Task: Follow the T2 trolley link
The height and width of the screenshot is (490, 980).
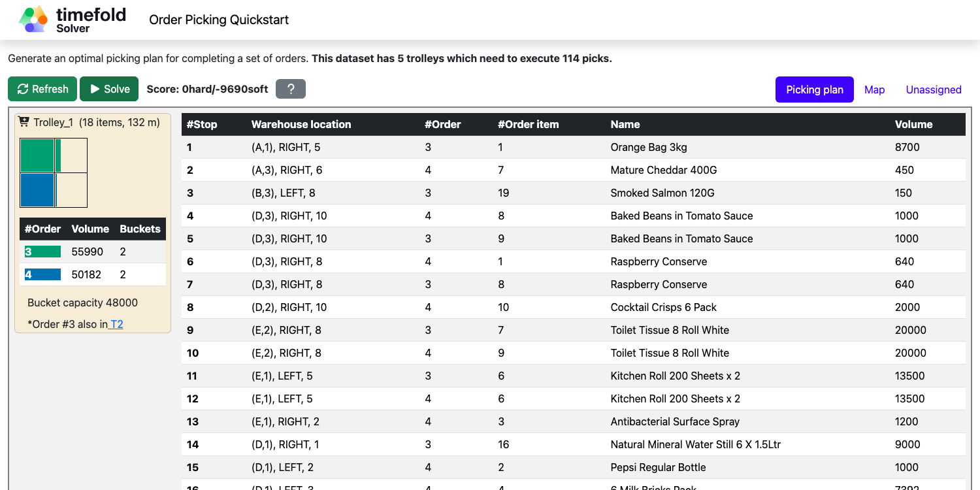Action: [x=117, y=324]
